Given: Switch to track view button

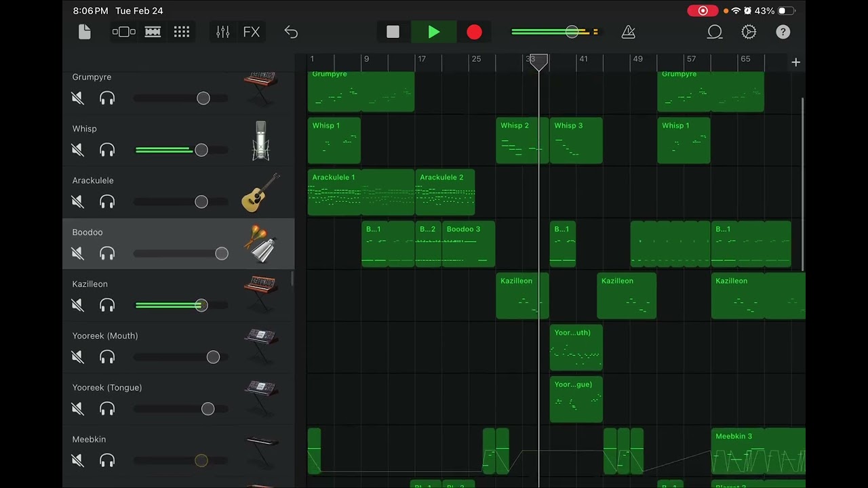Looking at the screenshot, I should point(153,32).
